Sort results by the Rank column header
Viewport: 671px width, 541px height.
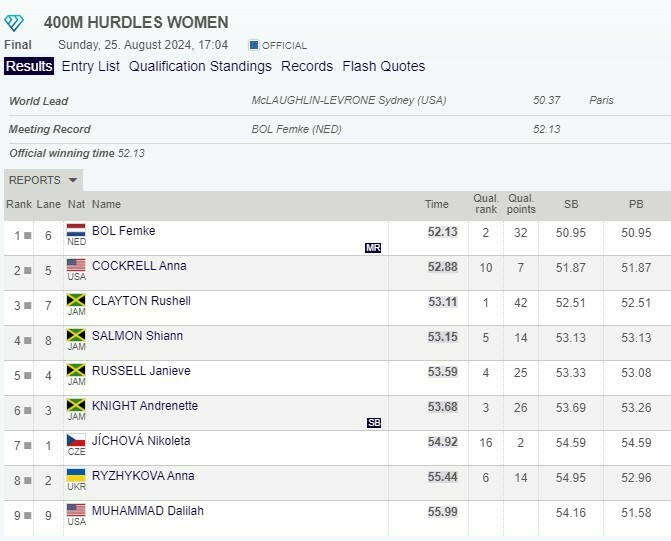[18, 204]
